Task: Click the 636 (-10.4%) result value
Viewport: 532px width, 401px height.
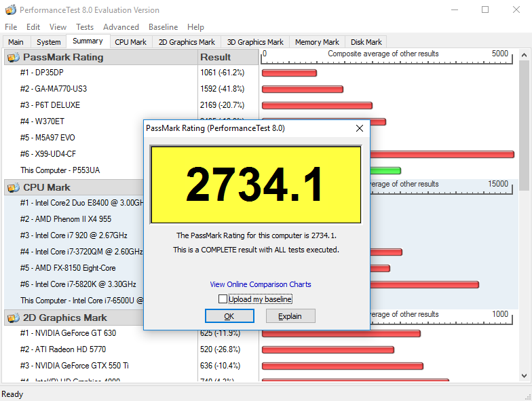Action: (220, 366)
